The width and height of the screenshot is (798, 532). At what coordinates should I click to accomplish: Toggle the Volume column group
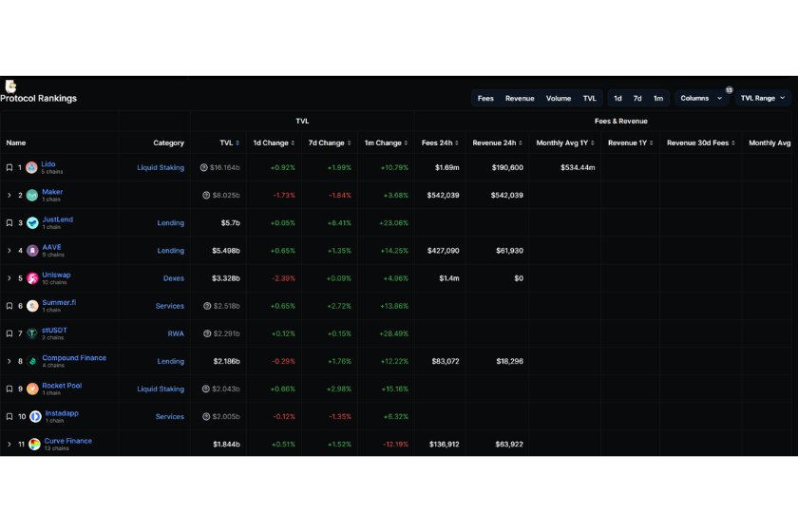pos(559,98)
